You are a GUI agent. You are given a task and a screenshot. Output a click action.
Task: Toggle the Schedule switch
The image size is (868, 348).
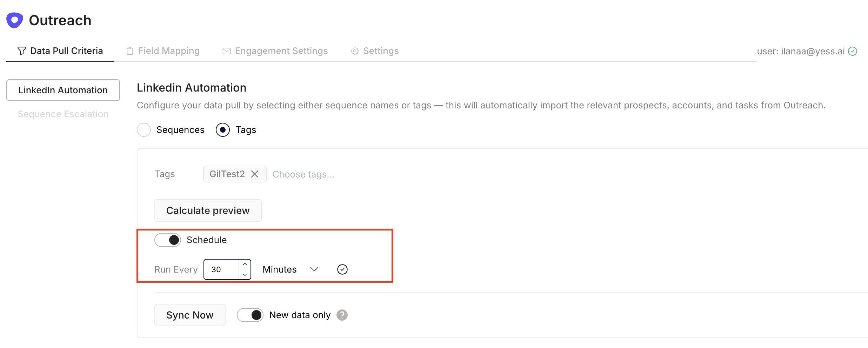pyautogui.click(x=168, y=240)
